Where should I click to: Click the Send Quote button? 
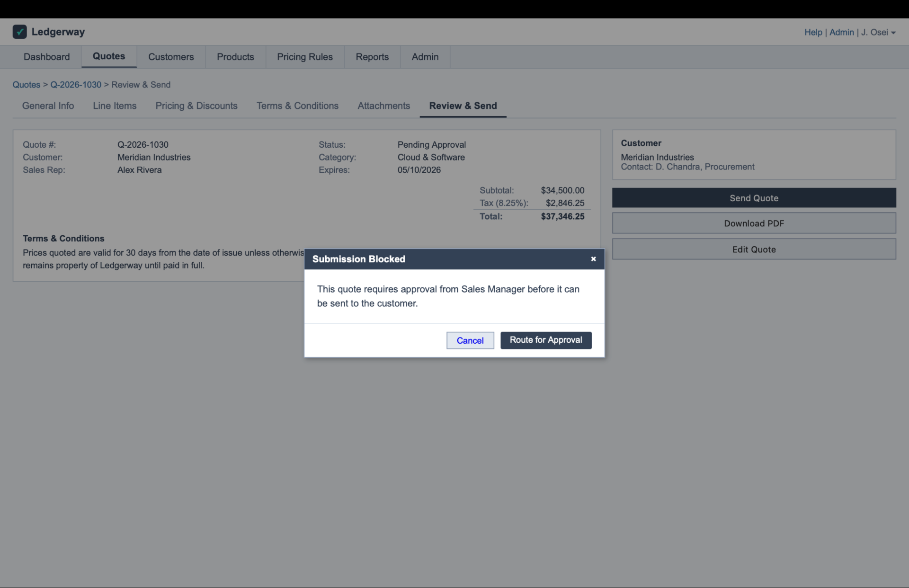point(754,198)
